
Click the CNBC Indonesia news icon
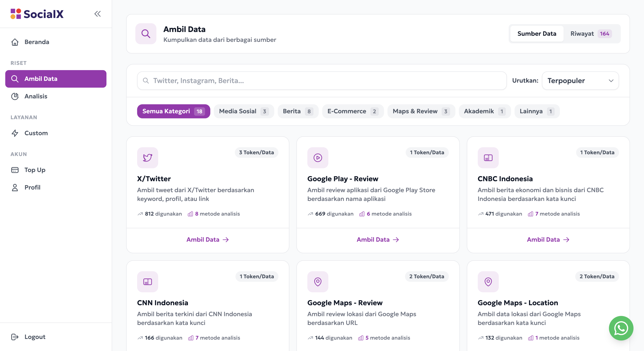(488, 158)
